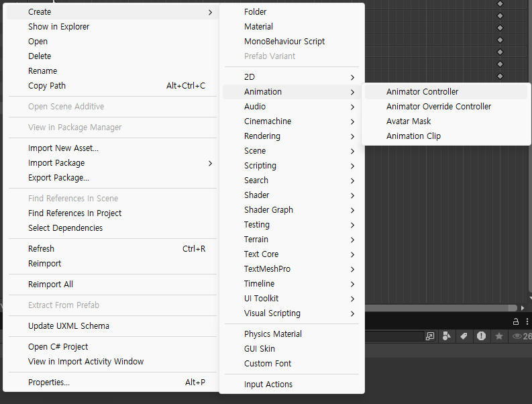Screen dimensions: 532x404
Task: Select Animator Controller from Animation submenu
Action: [x=446, y=92]
